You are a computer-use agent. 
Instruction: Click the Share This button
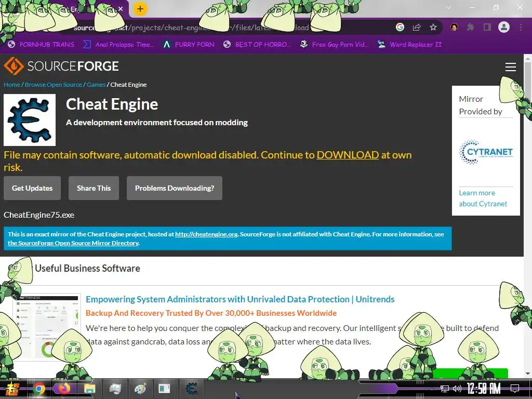(94, 188)
